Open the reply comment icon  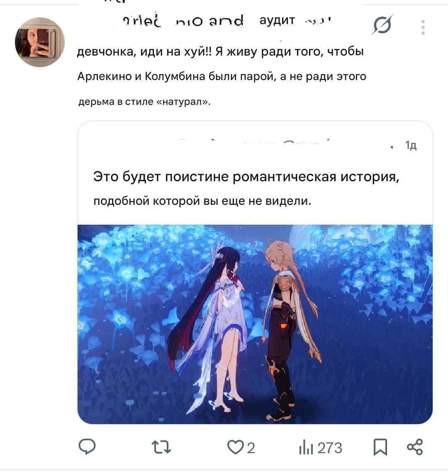click(x=87, y=447)
